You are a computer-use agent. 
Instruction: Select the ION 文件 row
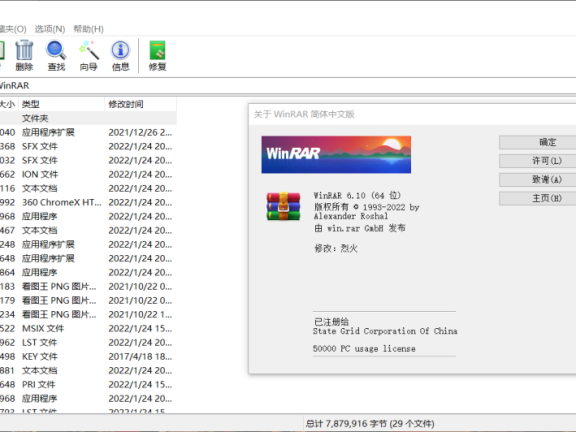(x=88, y=174)
